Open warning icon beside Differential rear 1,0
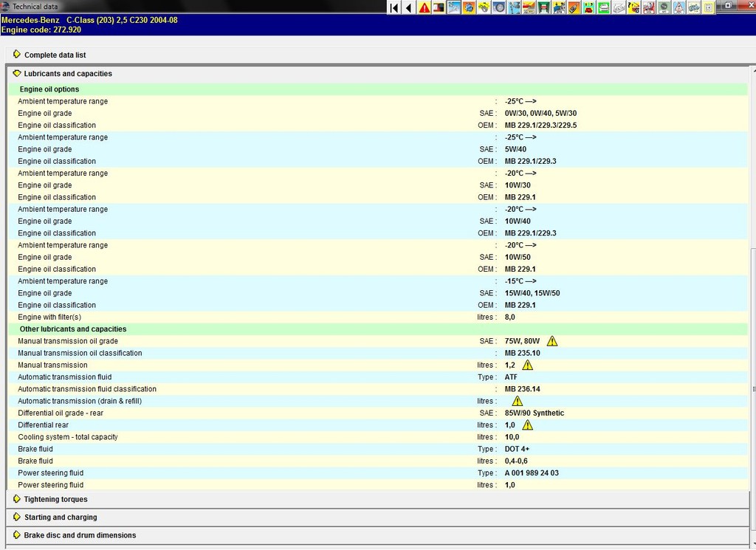The image size is (756, 550). click(527, 425)
